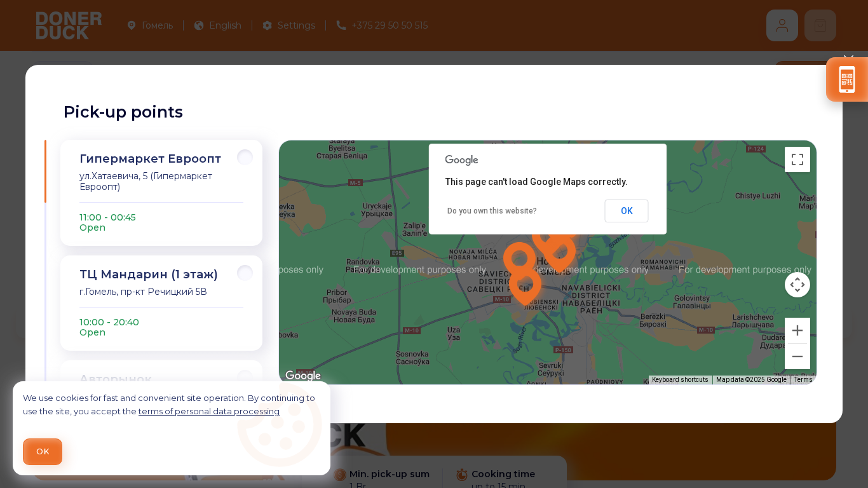Click the ТЦ Мандарин (1 этаж) title
This screenshot has height=488, width=868.
click(149, 274)
